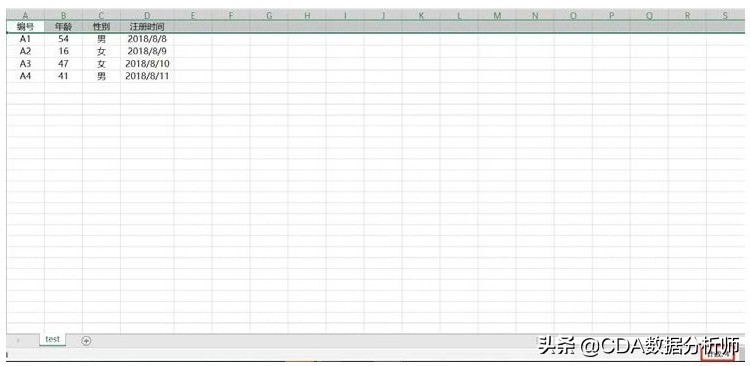The height and width of the screenshot is (366, 750).
Task: Select column Q header
Action: click(649, 15)
